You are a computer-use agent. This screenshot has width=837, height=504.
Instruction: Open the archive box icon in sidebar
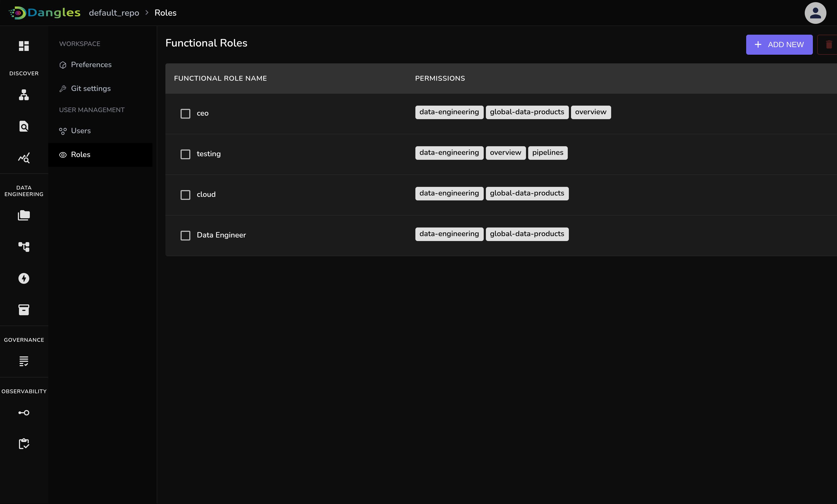click(24, 310)
